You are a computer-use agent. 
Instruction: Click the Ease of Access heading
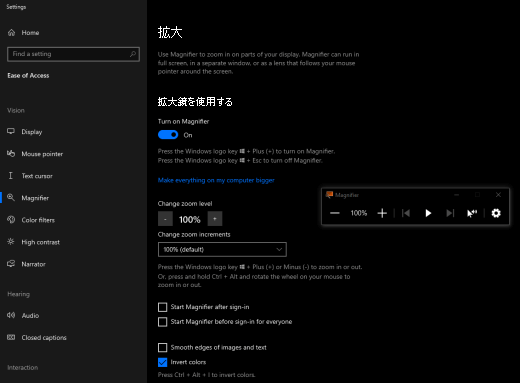point(28,76)
